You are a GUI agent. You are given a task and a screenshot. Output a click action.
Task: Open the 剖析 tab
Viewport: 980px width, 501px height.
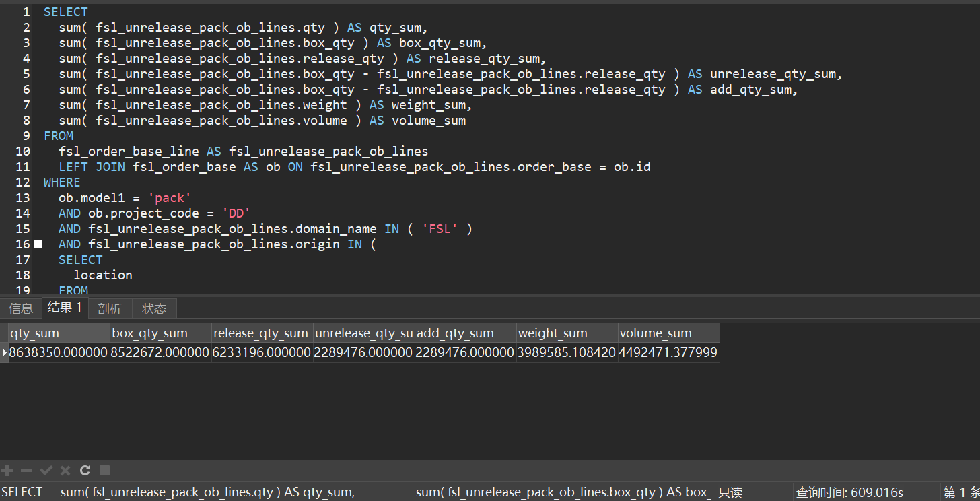pyautogui.click(x=110, y=308)
